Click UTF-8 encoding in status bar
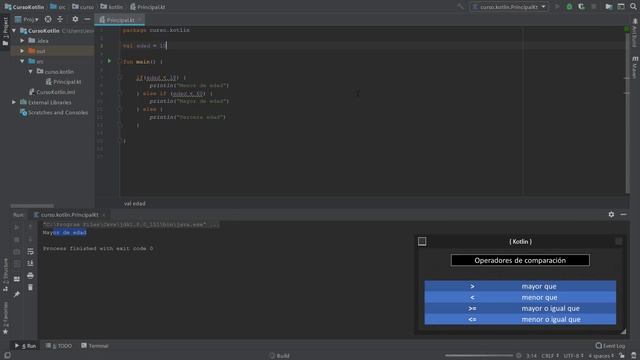 click(x=573, y=356)
